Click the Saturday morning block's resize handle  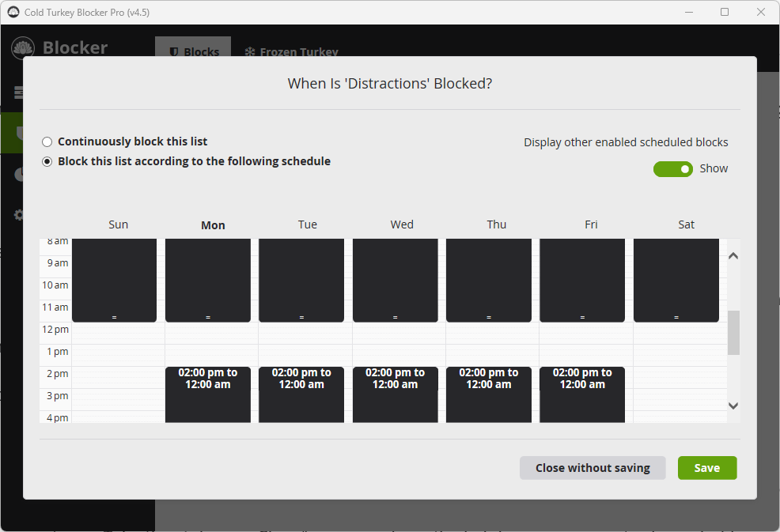676,317
